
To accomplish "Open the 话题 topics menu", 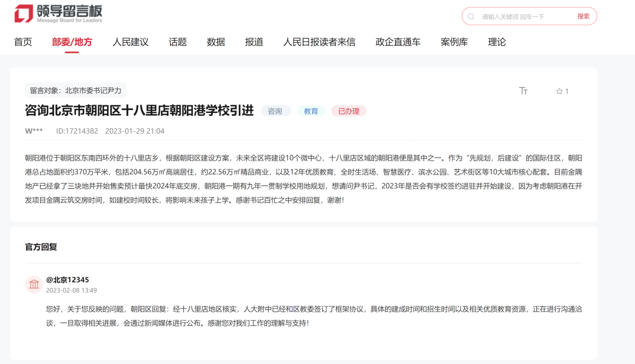I will [178, 42].
